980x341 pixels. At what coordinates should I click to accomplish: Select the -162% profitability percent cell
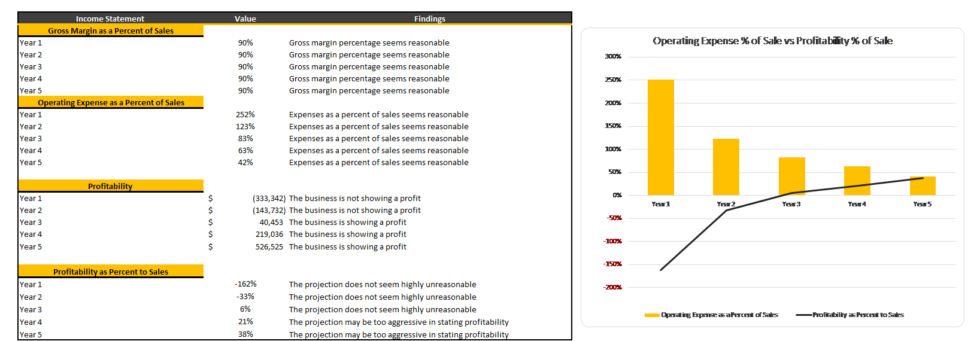click(245, 284)
